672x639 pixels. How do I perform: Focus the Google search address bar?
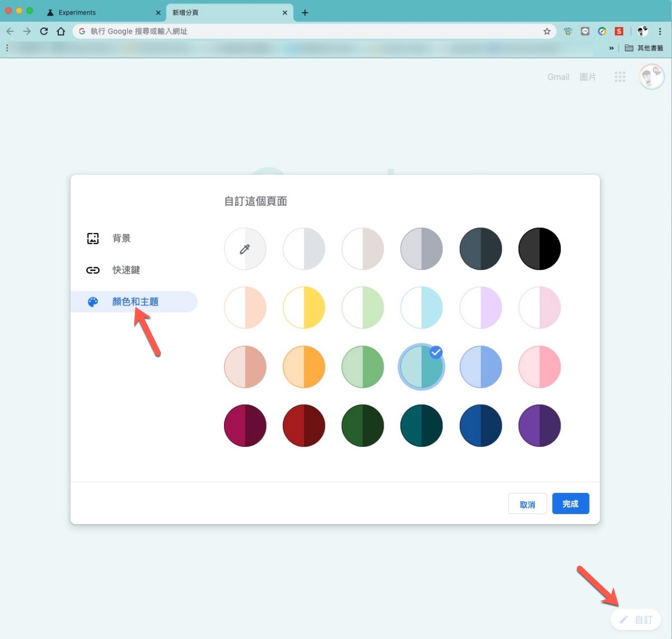pyautogui.click(x=314, y=31)
